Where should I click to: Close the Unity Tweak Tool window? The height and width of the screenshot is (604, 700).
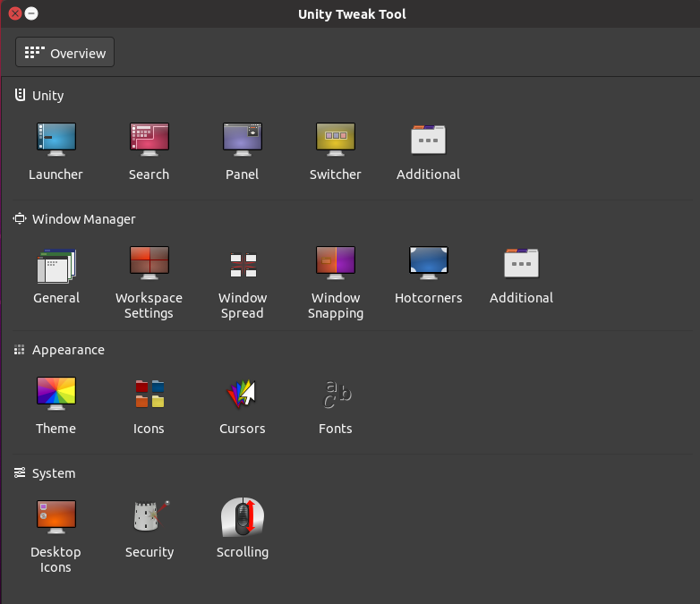pyautogui.click(x=15, y=13)
